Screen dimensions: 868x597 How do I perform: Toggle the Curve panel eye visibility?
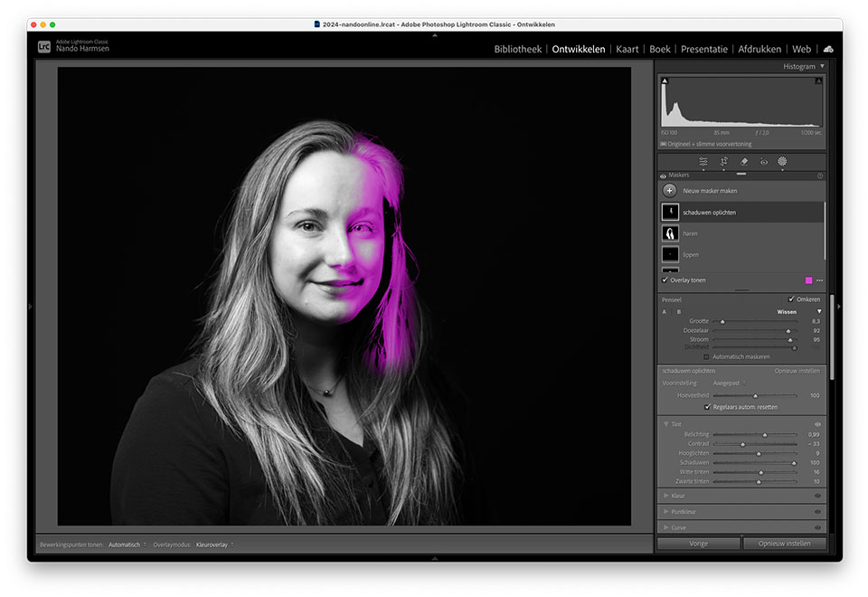[x=817, y=527]
